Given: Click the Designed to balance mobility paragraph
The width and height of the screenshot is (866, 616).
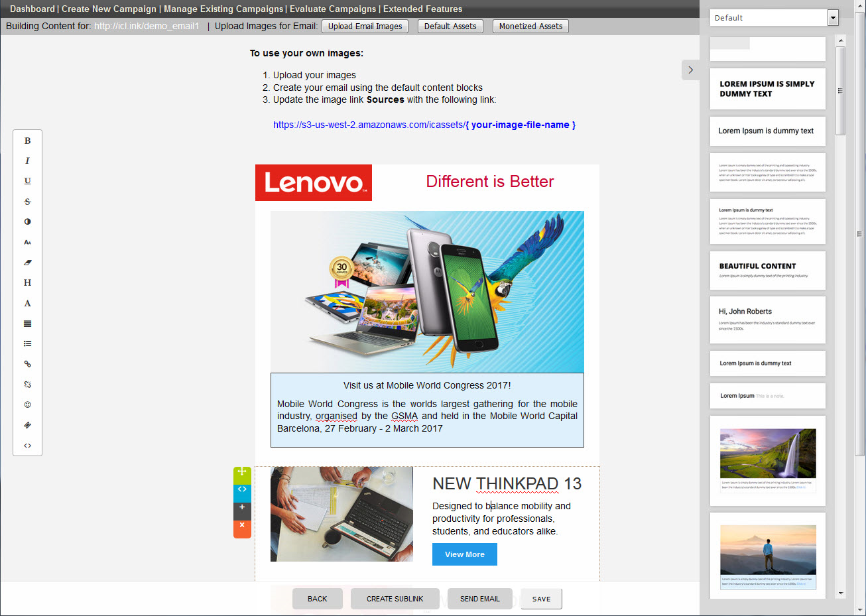Looking at the screenshot, I should [x=501, y=519].
